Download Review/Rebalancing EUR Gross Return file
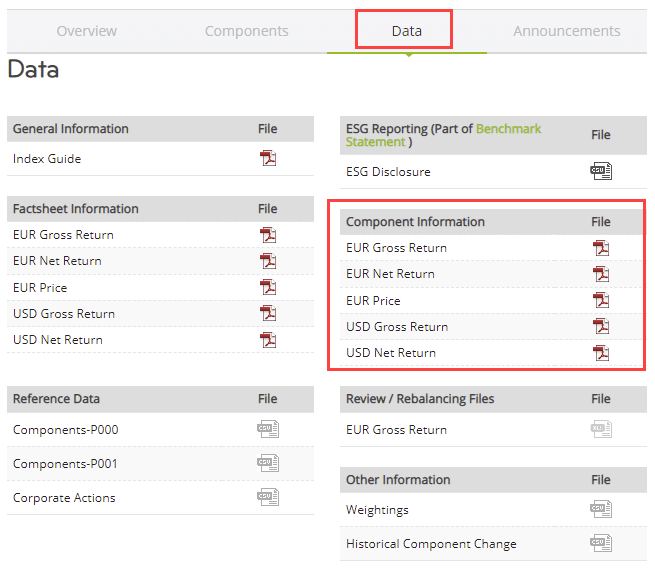 coord(600,430)
